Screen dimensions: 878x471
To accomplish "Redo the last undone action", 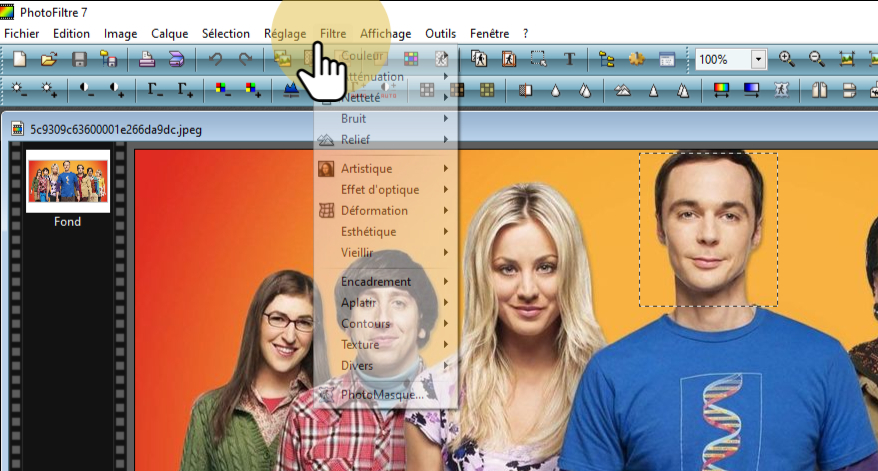I will (245, 59).
